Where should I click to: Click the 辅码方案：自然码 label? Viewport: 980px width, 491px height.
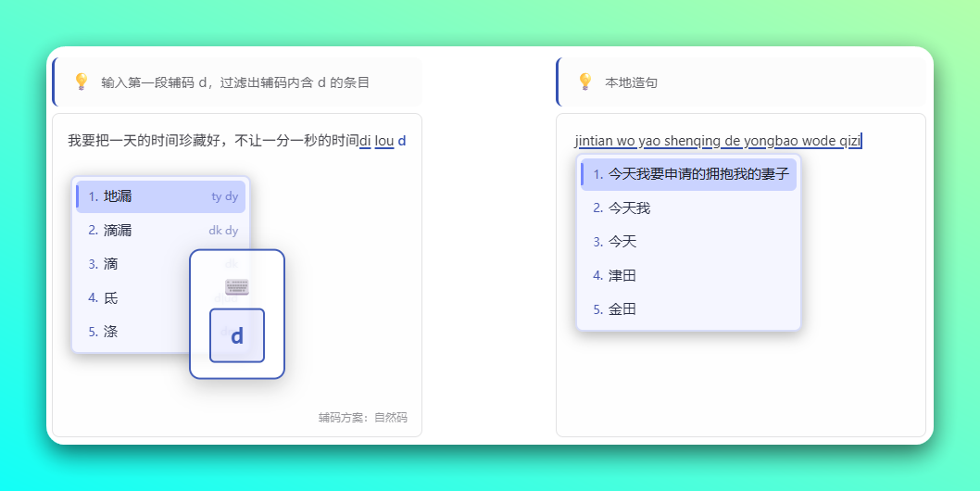click(x=362, y=418)
